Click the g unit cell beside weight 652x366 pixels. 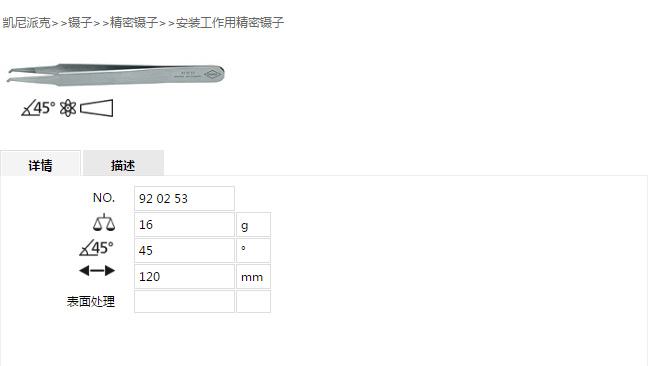pyautogui.click(x=253, y=225)
